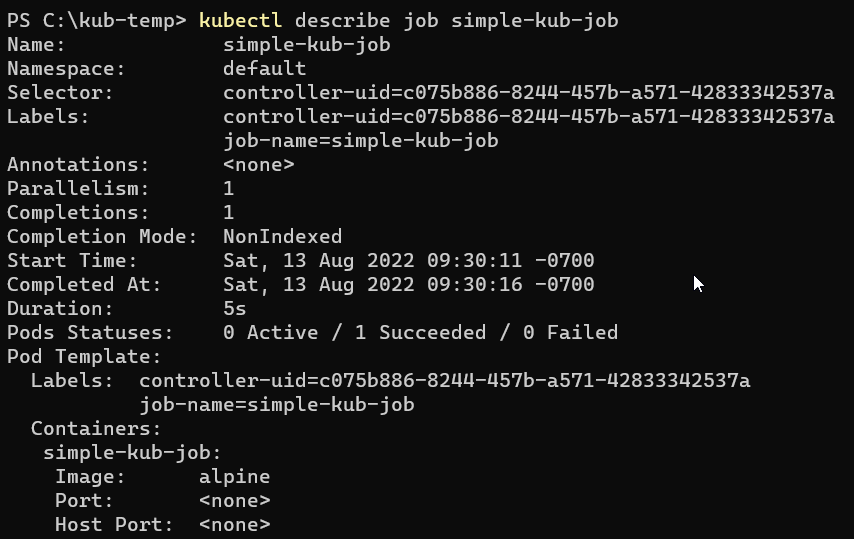Click the Image value alpine
854x539 pixels.
point(235,477)
